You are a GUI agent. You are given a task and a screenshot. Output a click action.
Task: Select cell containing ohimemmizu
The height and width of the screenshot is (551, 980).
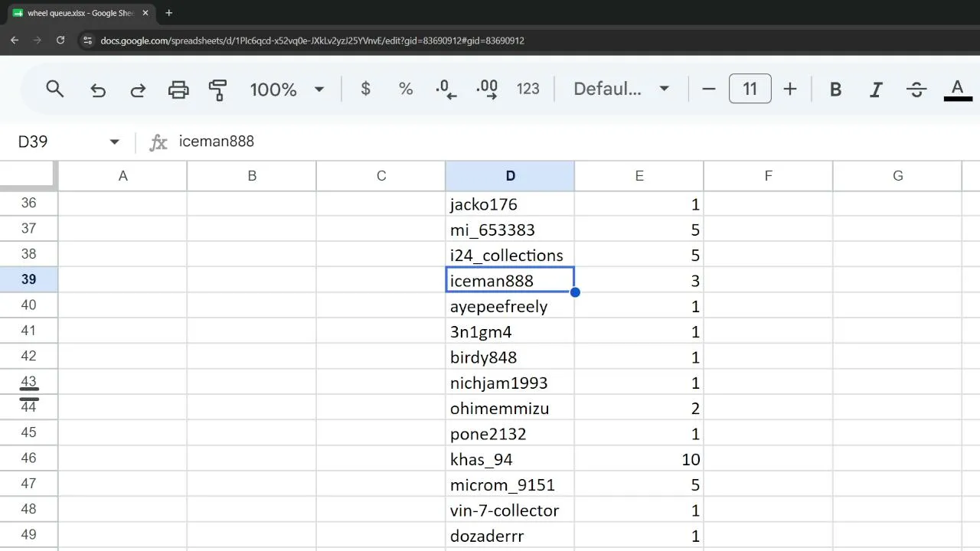tap(510, 408)
